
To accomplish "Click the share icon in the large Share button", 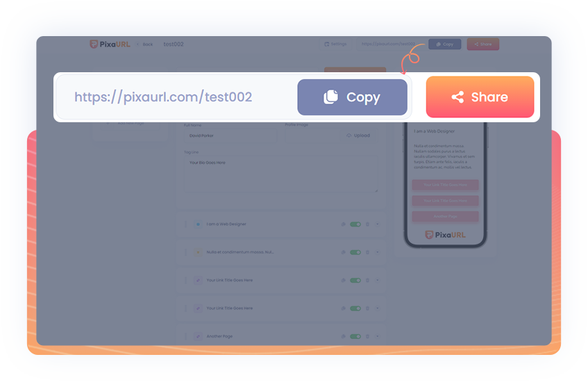I will (x=457, y=97).
